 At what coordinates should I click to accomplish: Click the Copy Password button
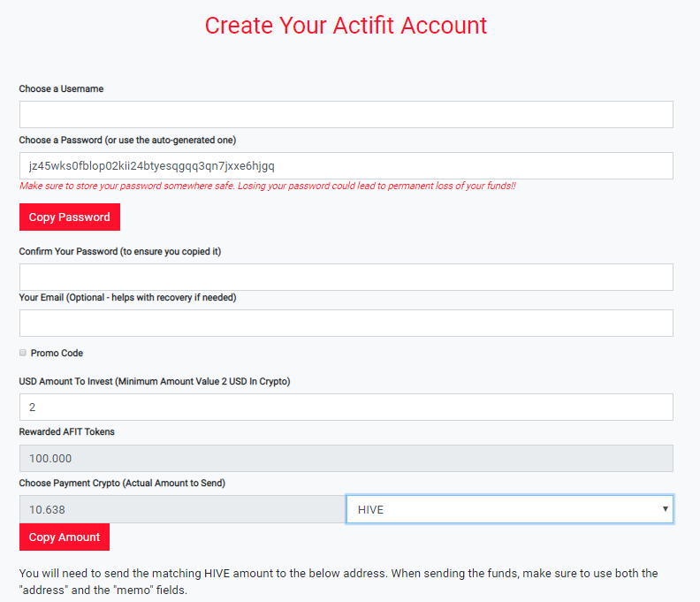[x=70, y=217]
